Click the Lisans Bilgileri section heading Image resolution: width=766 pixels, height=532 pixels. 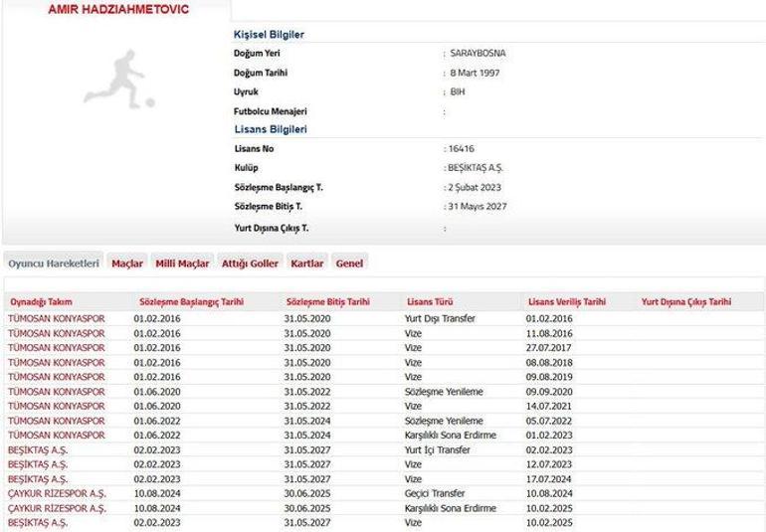point(270,129)
